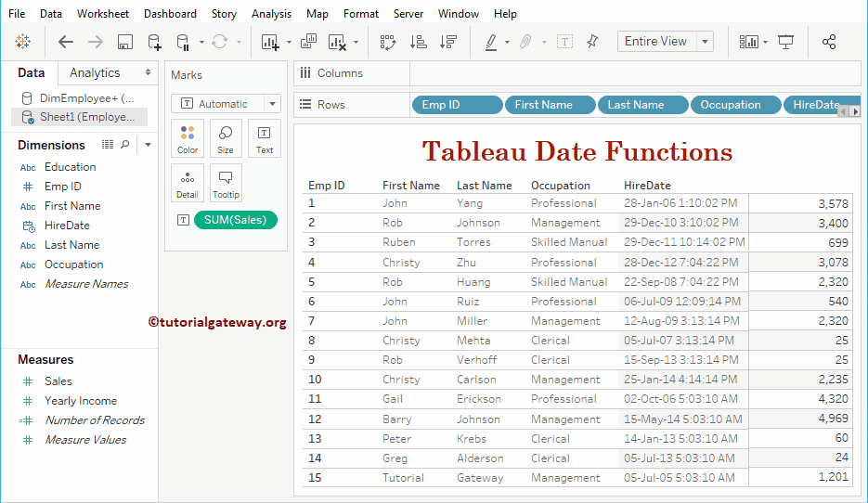Select the DimEmployee+ data source

coord(78,98)
